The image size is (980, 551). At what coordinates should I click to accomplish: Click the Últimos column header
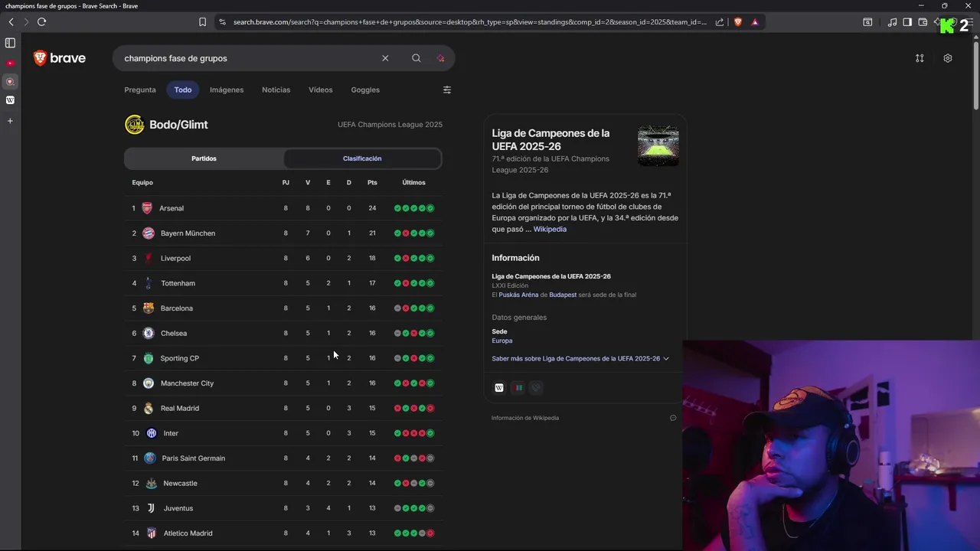(413, 183)
